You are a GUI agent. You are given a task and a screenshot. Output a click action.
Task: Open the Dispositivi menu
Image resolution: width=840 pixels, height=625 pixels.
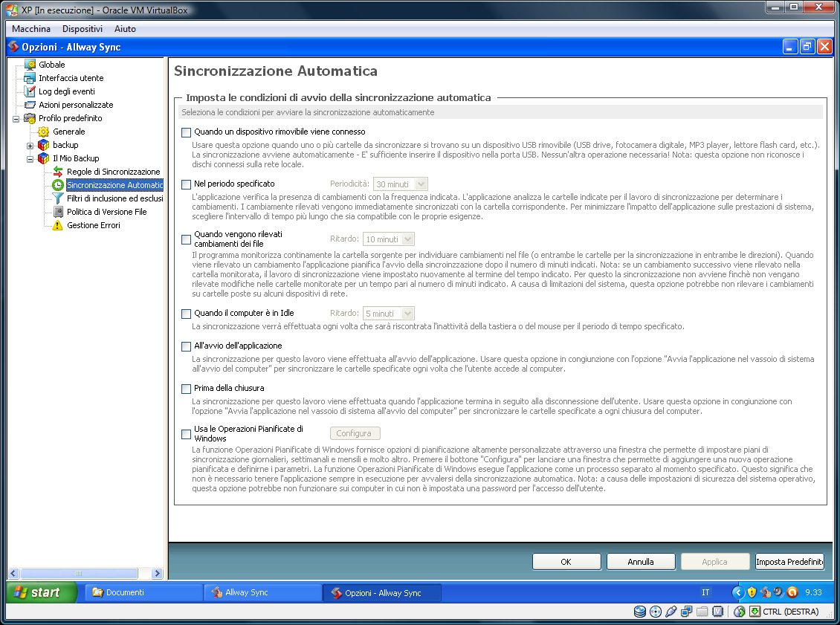point(82,29)
